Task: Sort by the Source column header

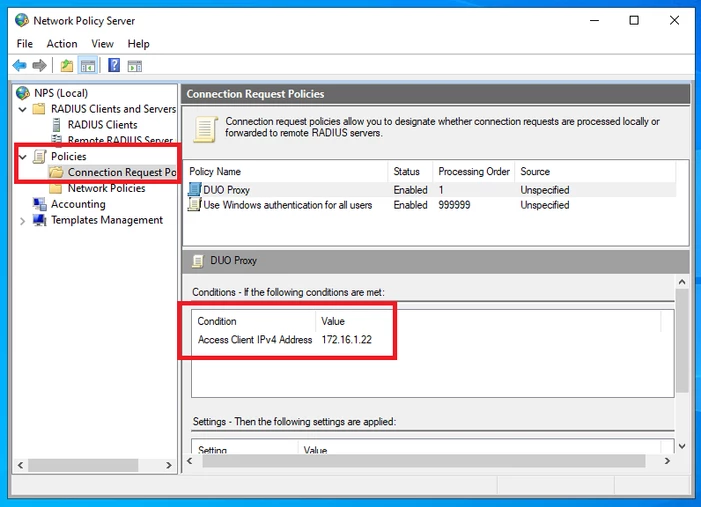Action: coord(595,172)
